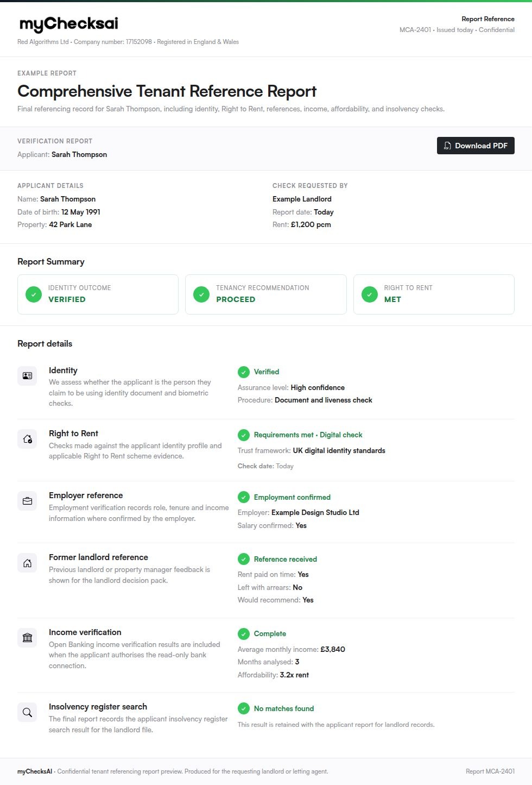Click the Would recommend: Yes line

[x=276, y=600]
